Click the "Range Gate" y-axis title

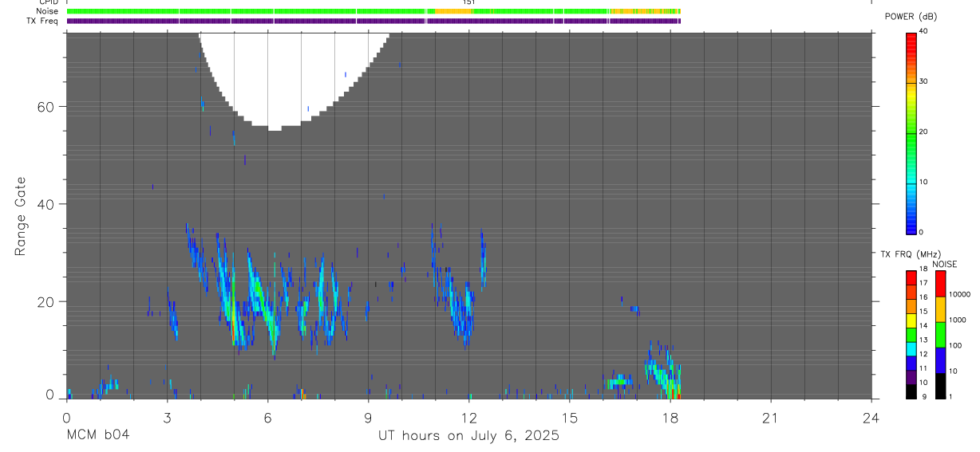[x=20, y=216]
